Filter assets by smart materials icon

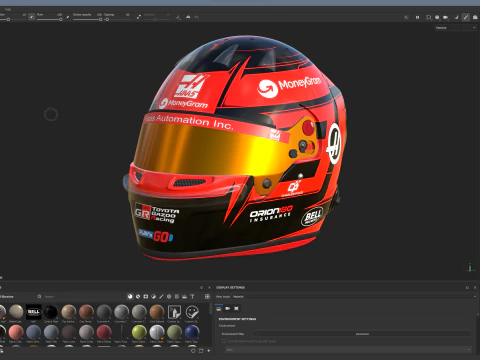click(x=138, y=296)
